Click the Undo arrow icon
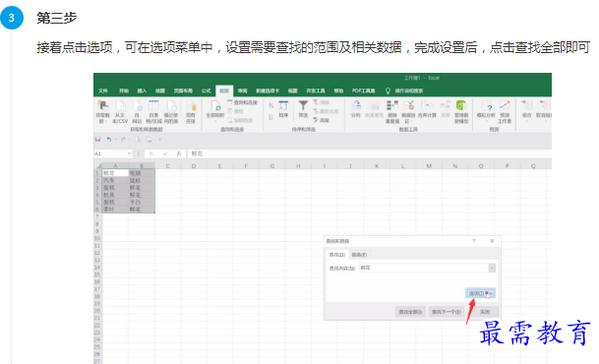 (109, 140)
